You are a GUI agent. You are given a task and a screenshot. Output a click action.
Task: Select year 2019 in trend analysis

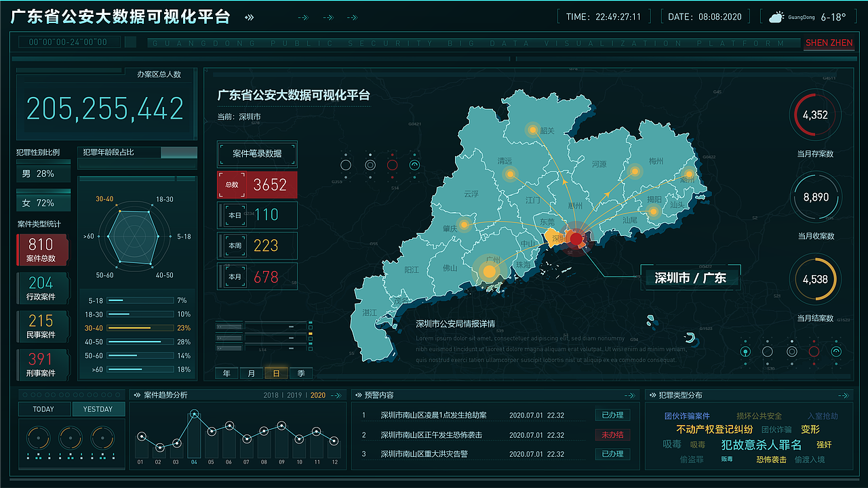294,395
